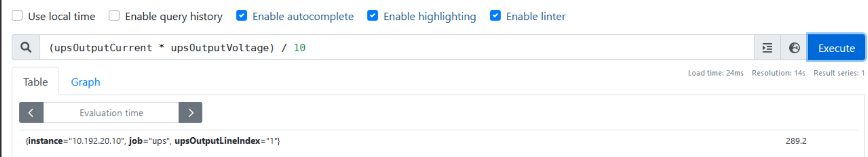Disable the Enable autocomplete checkbox
This screenshot has width=868, height=157.
242,16
